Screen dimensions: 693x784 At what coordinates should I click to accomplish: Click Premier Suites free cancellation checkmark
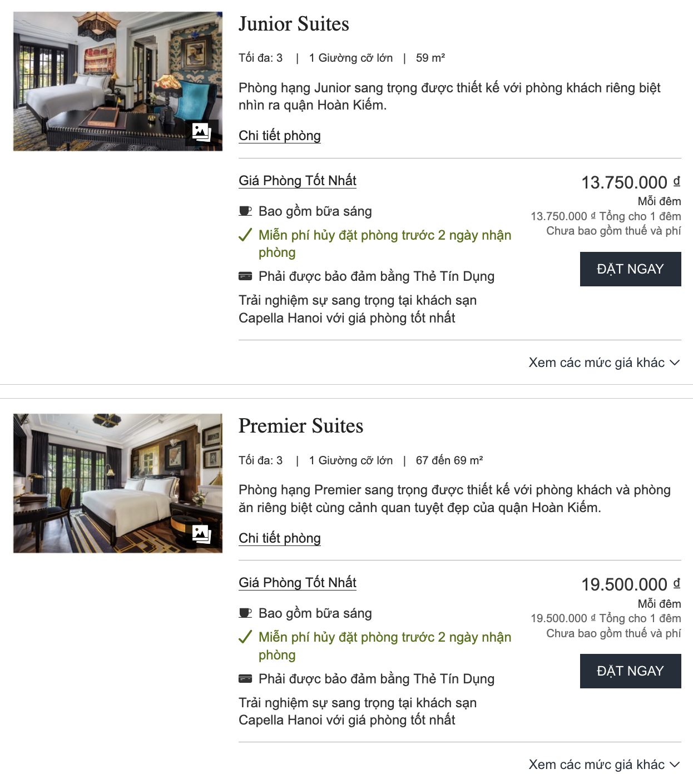(x=245, y=637)
